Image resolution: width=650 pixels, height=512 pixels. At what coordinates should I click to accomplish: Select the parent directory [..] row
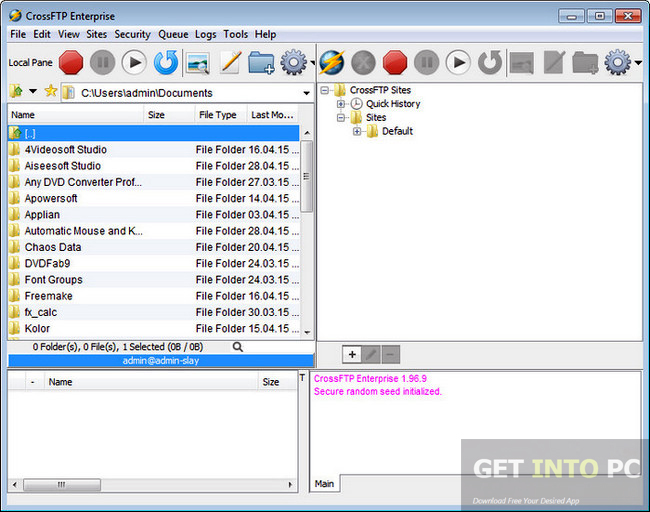click(x=153, y=133)
